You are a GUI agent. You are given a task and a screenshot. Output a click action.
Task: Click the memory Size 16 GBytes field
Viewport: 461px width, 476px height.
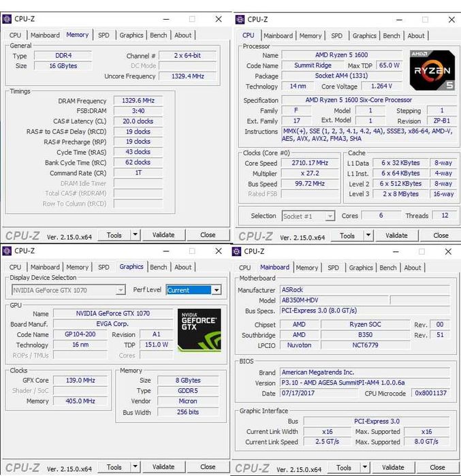(63, 66)
